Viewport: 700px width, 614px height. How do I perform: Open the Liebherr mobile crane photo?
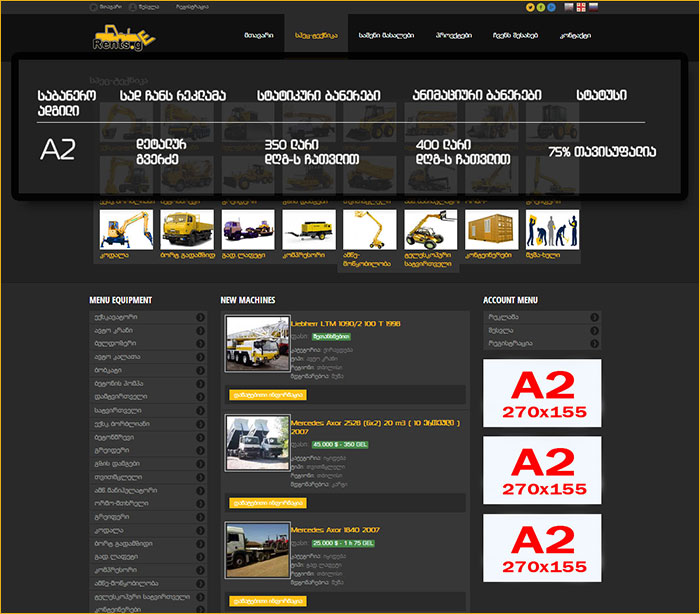[x=258, y=344]
